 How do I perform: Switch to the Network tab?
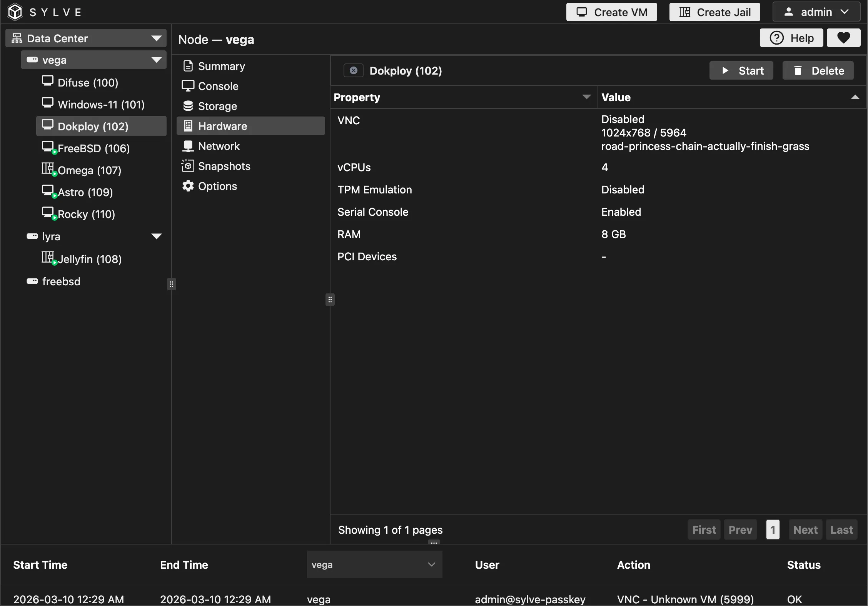pyautogui.click(x=219, y=146)
